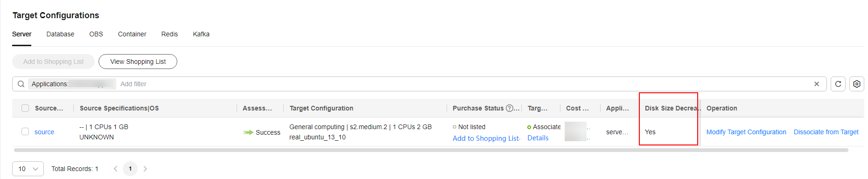Open the Details link under Associated
Viewport: 868px width, 179px height.
click(538, 138)
